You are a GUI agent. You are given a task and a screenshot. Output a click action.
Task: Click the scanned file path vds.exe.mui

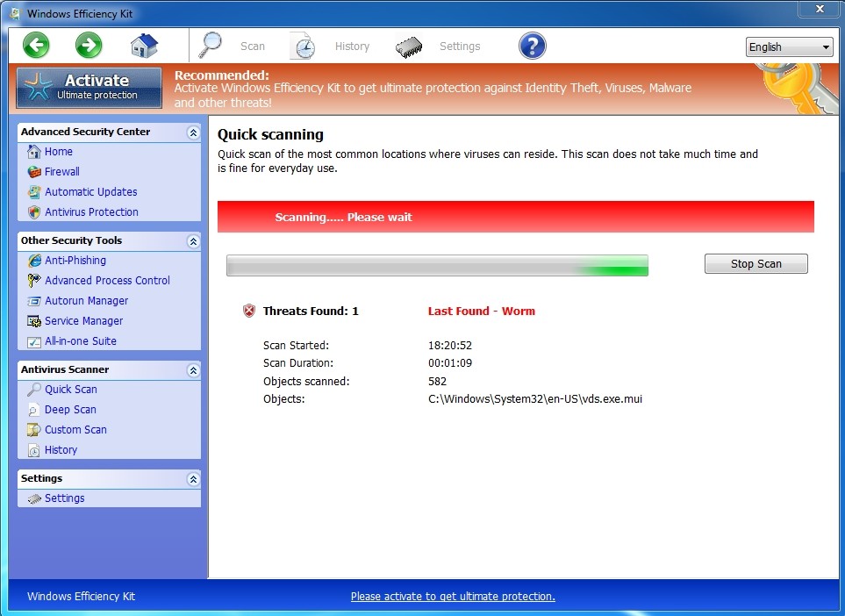(535, 399)
